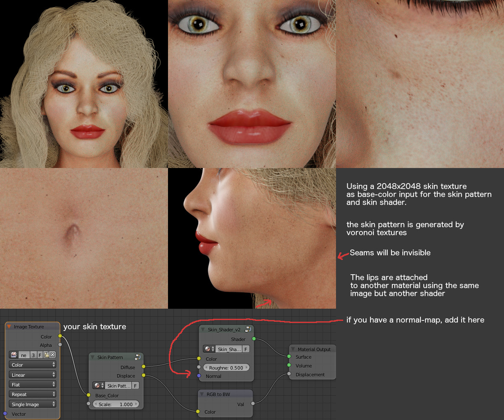Decrease Roughness with left arrow
This screenshot has height=420, width=504.
tap(206, 367)
